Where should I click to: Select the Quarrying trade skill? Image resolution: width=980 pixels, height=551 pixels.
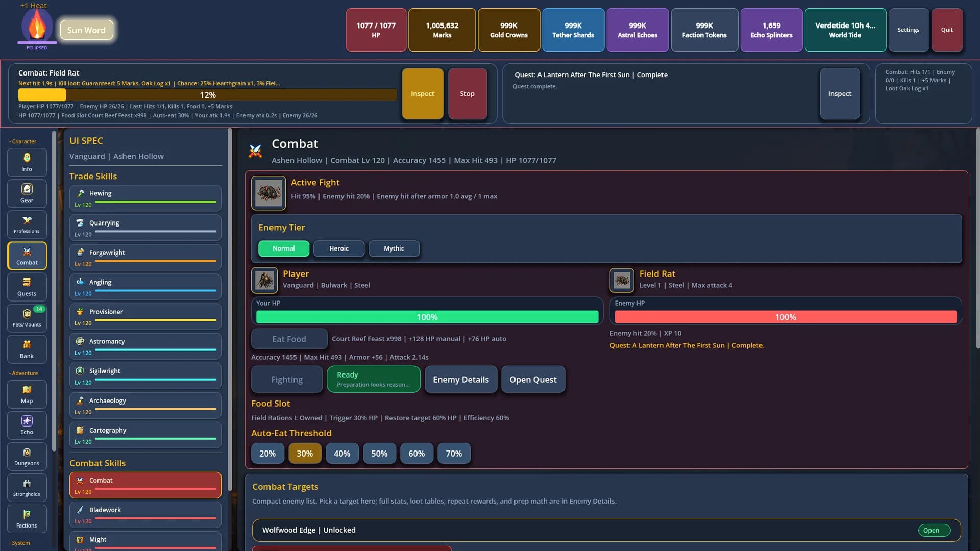pyautogui.click(x=145, y=228)
